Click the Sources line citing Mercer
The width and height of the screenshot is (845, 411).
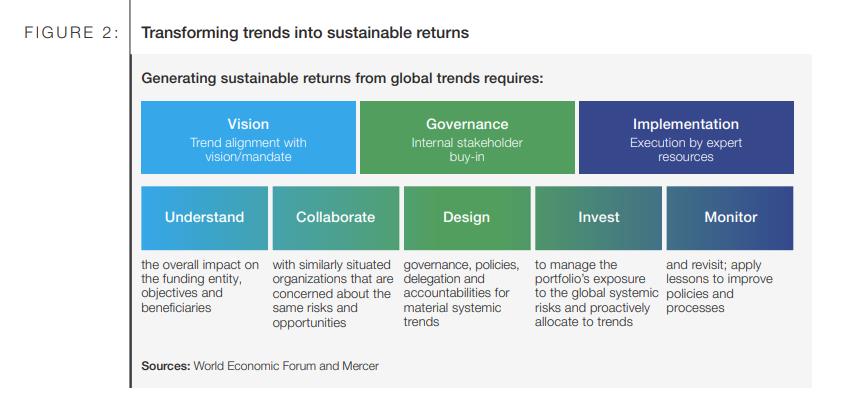[x=260, y=366]
